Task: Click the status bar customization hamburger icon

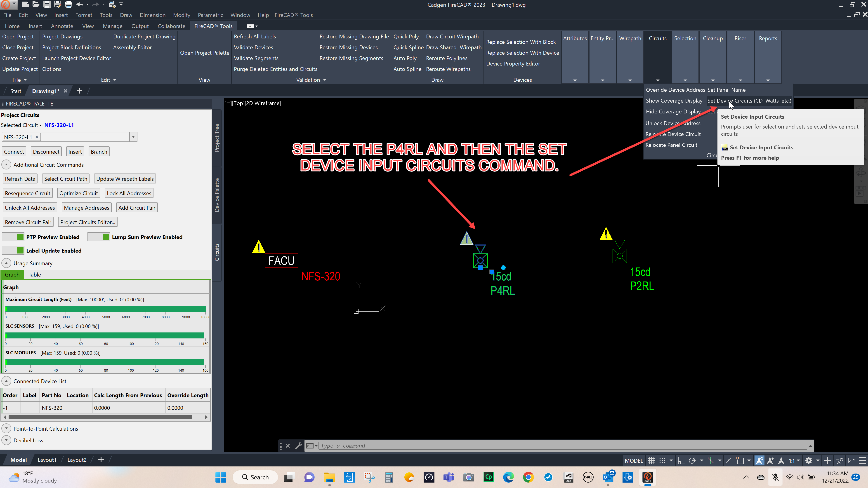Action: (863, 460)
